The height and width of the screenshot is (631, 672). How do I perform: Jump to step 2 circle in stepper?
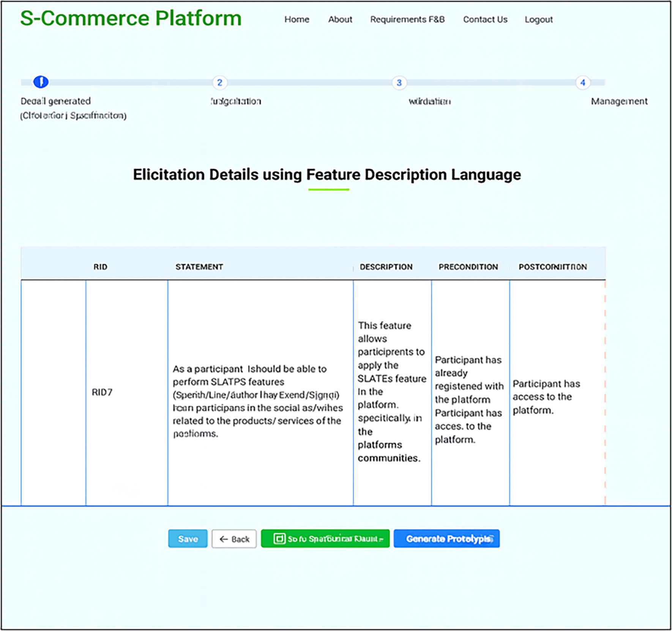point(219,82)
